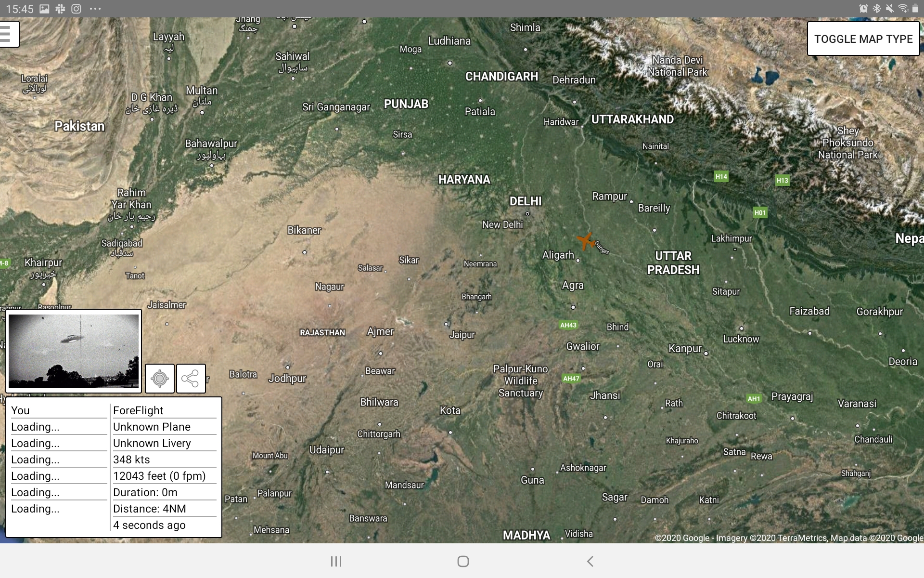Tap the AH43 highway badge
This screenshot has height=578, width=924.
coord(568,325)
